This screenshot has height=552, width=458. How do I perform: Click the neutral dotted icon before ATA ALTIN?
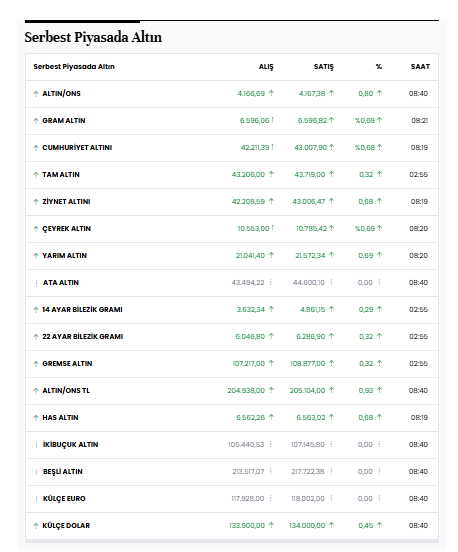36,283
